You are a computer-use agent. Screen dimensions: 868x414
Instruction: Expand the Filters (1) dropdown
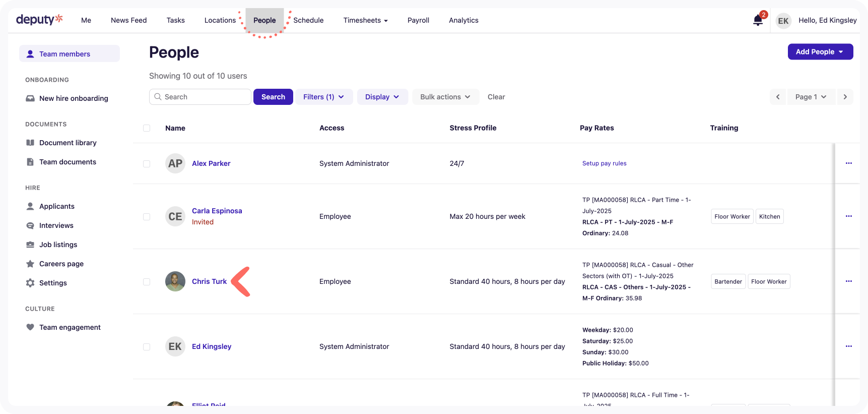click(324, 97)
